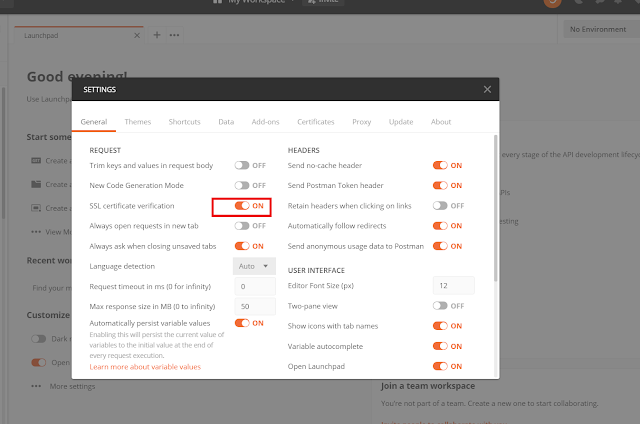Viewport: 640px width, 424px height.
Task: Open the Language detection Auto dropdown
Action: pos(254,266)
